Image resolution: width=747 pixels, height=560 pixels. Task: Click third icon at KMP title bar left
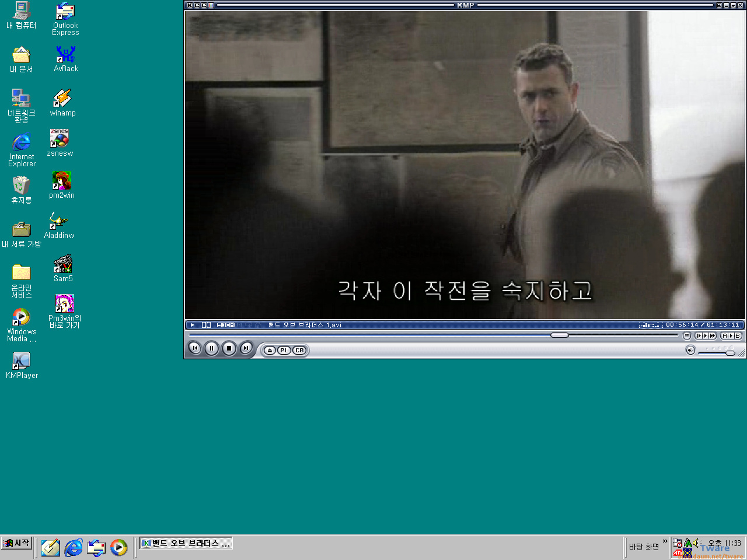click(204, 5)
